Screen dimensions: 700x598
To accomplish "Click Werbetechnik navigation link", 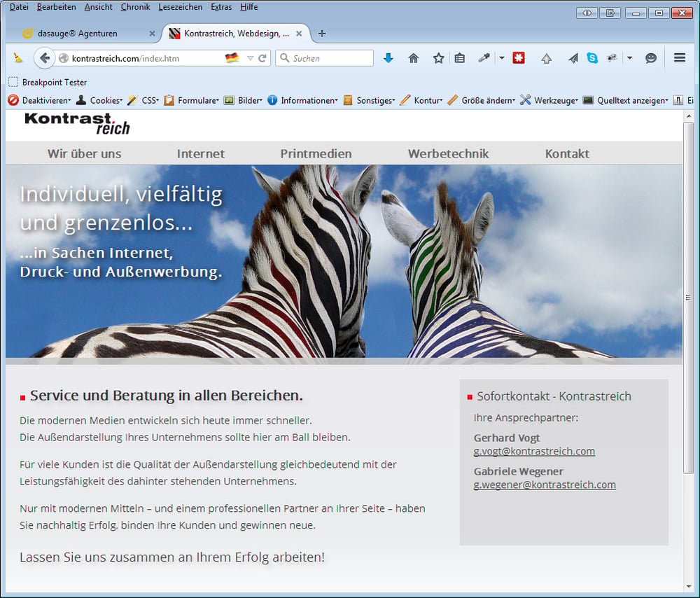I will click(x=448, y=153).
